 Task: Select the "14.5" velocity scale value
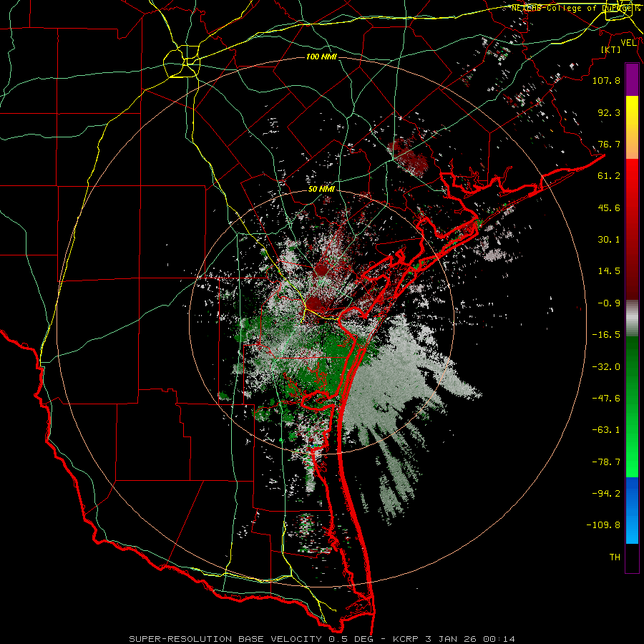tap(609, 271)
